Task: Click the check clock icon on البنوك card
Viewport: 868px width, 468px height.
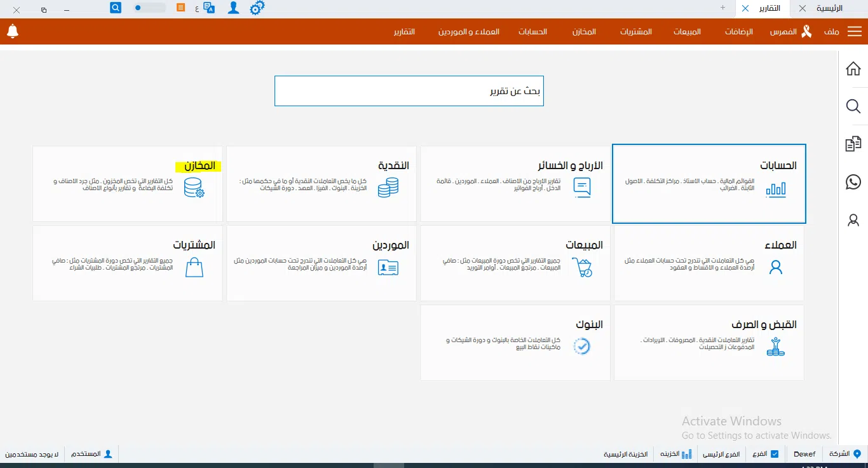Action: 583,347
